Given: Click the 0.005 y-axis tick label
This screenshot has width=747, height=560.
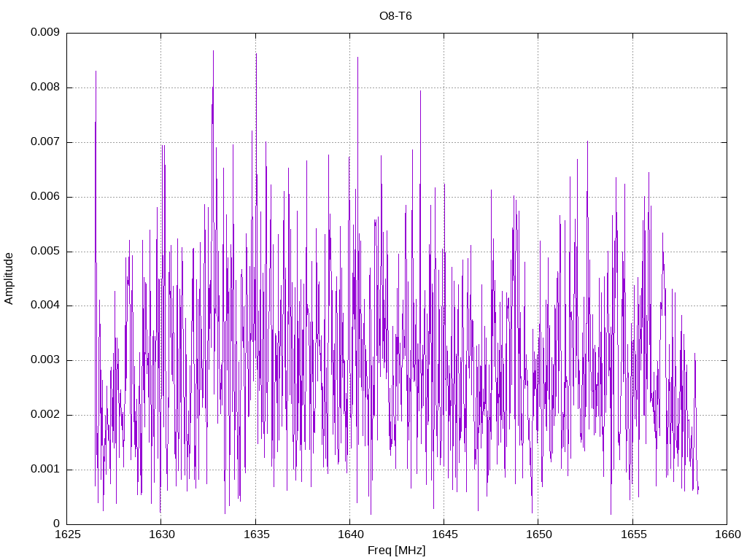Looking at the screenshot, I should point(45,251).
